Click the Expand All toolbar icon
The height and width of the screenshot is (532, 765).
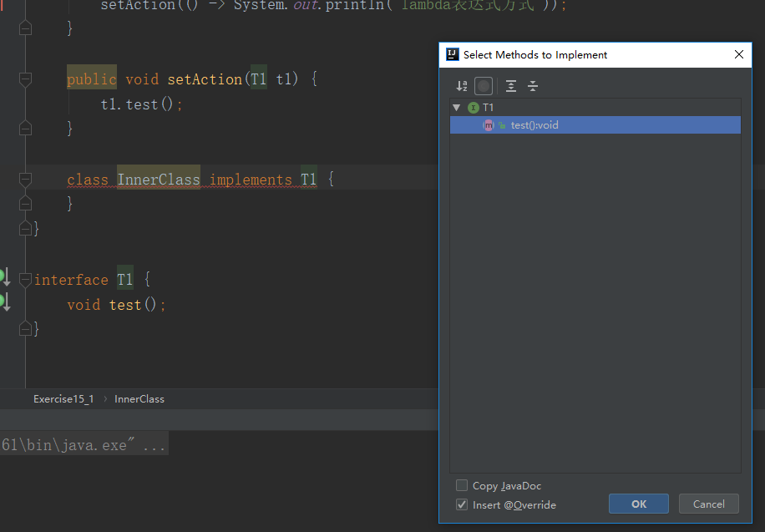pos(511,86)
